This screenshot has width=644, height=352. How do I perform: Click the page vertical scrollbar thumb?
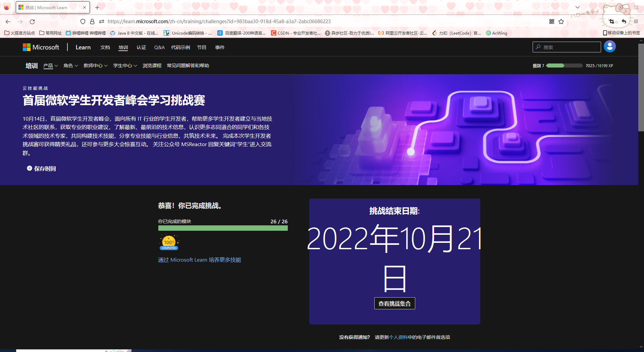point(641,87)
